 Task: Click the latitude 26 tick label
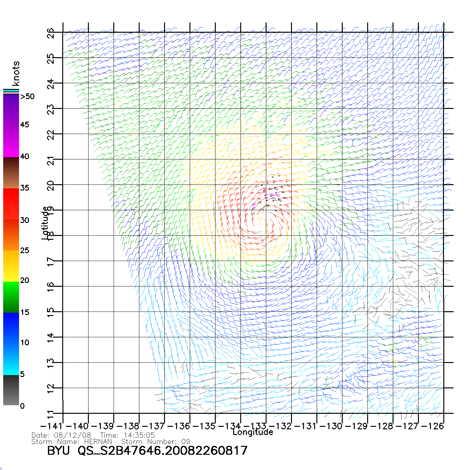51,33
